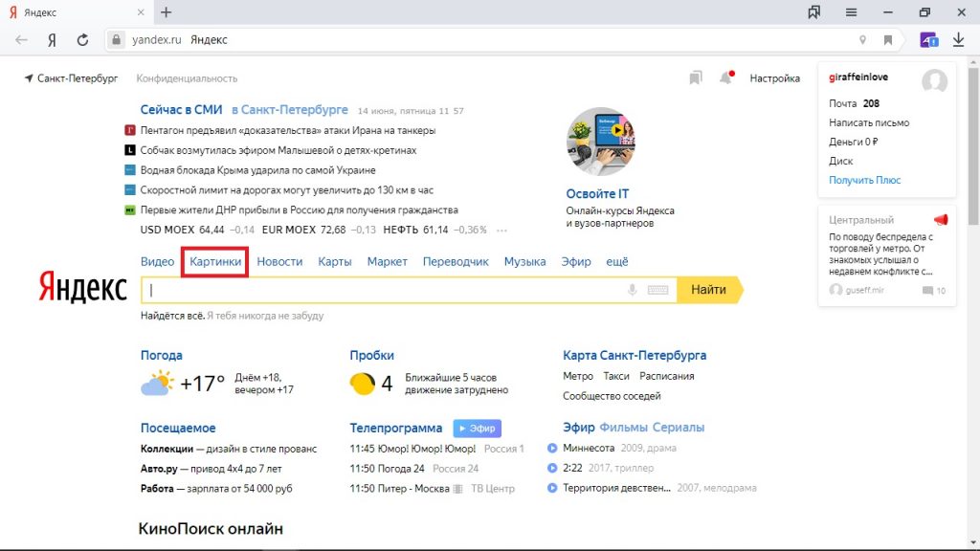Viewport: 980px width, 551px height.
Task: Open the Yandex home button in toolbar
Action: [52, 40]
